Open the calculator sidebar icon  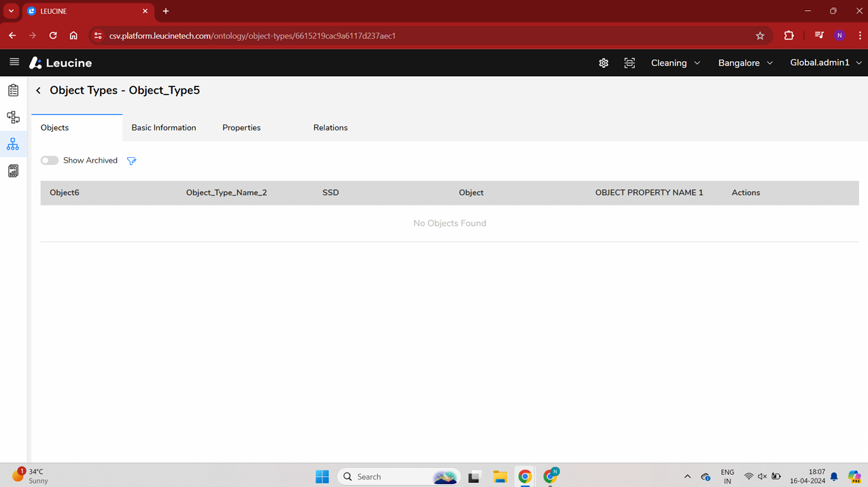(x=13, y=171)
